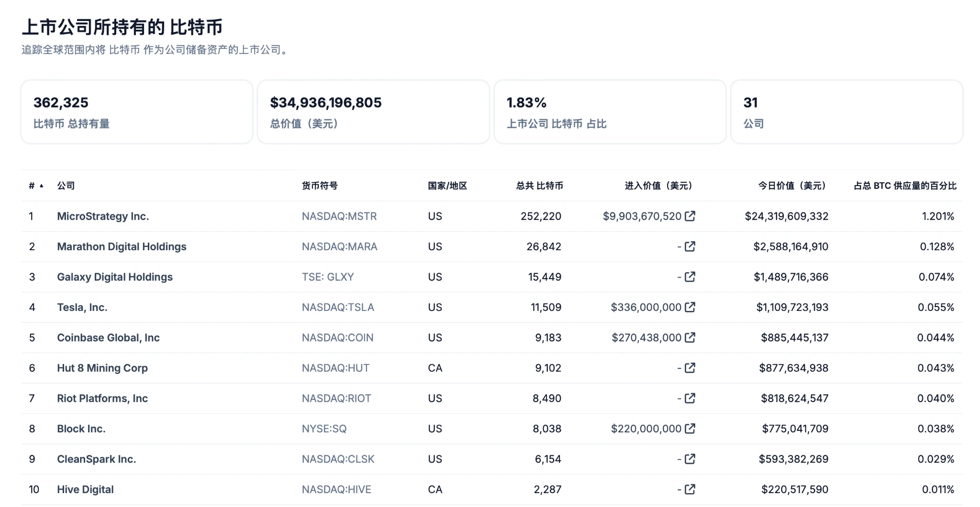
Task: Click the 货币符号 column header
Action: pos(320,186)
